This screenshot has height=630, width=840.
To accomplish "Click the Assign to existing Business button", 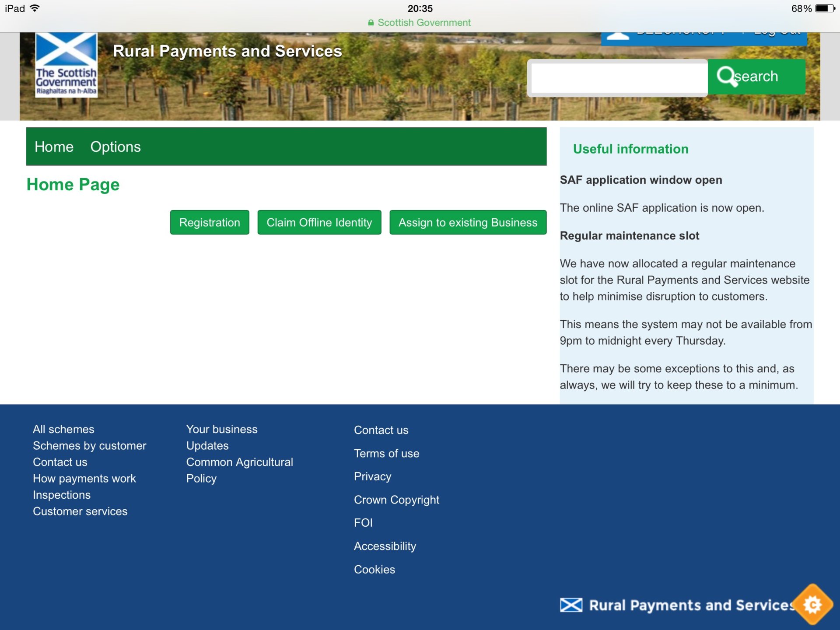I will (468, 222).
